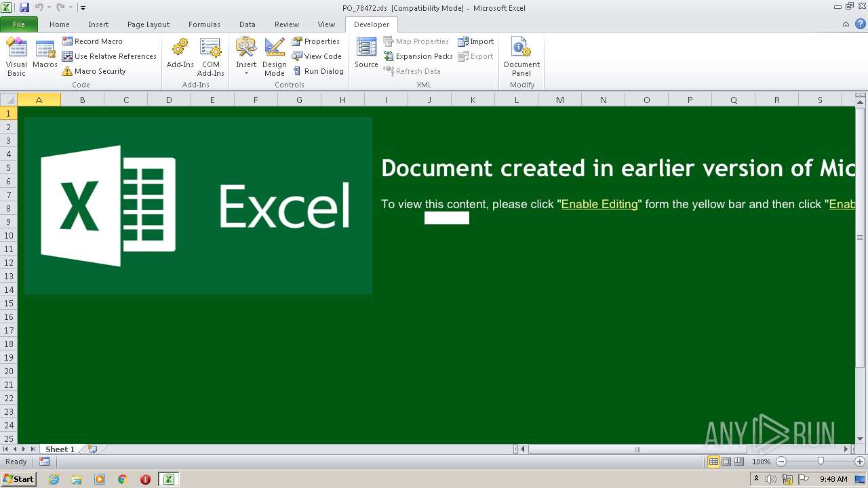Switch to the View tab
This screenshot has height=488, width=868.
coord(326,24)
